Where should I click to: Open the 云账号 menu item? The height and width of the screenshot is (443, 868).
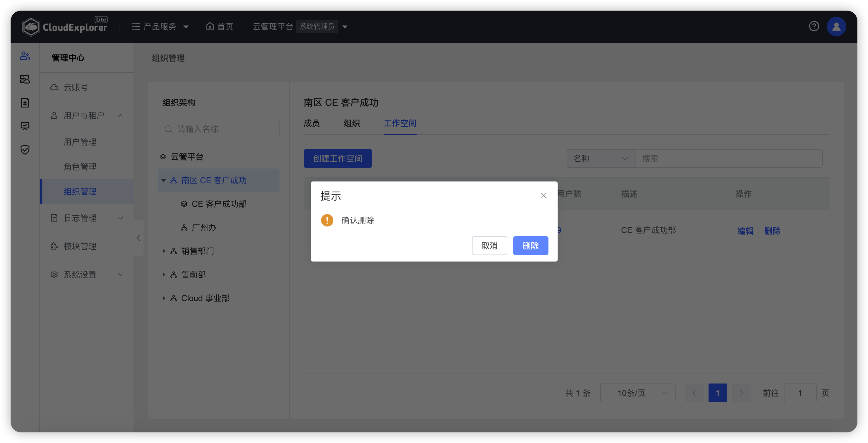87,87
